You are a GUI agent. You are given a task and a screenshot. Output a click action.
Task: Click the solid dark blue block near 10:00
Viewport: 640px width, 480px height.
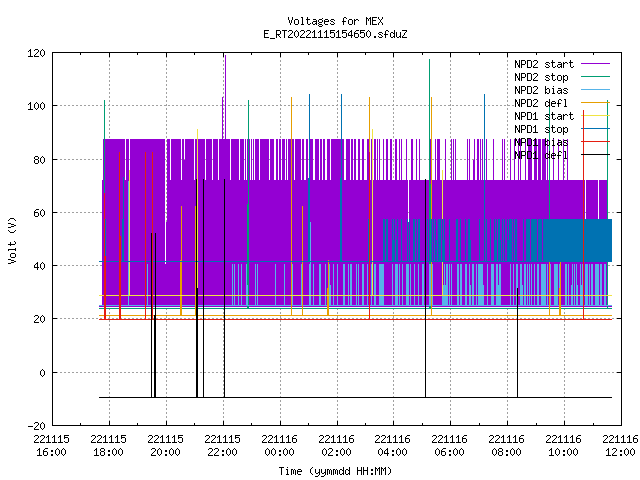pyautogui.click(x=577, y=240)
